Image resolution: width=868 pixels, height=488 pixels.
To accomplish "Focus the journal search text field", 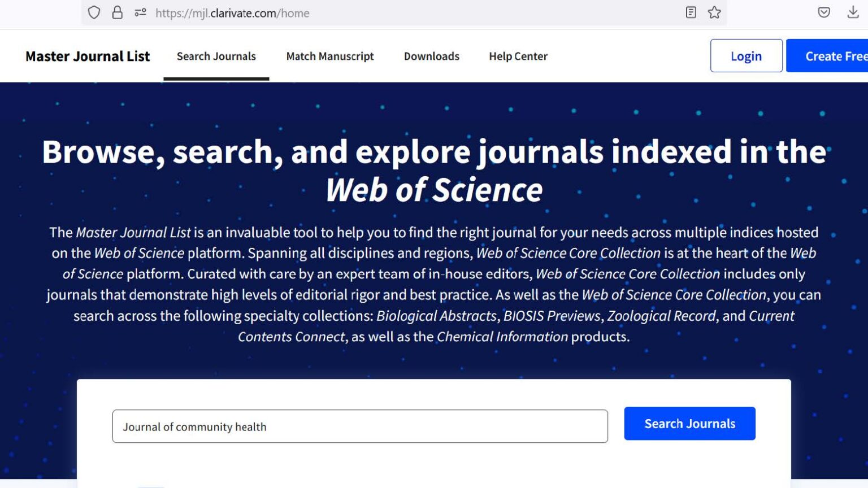I will (360, 426).
